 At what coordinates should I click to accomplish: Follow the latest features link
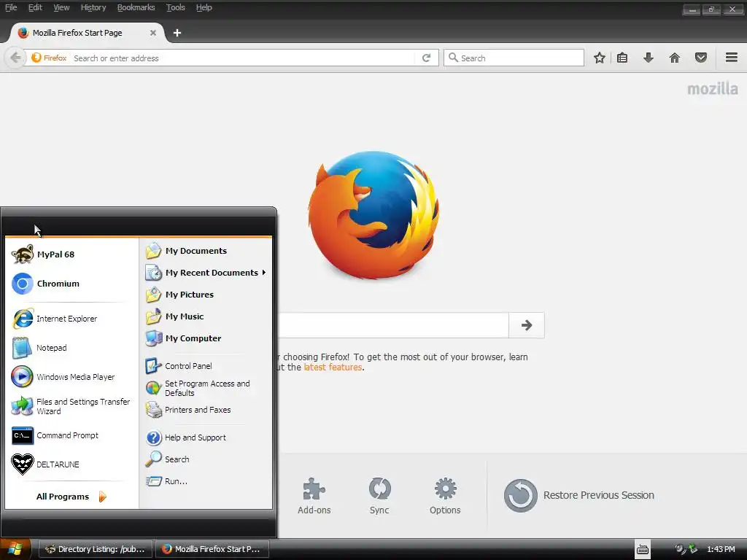pyautogui.click(x=333, y=367)
